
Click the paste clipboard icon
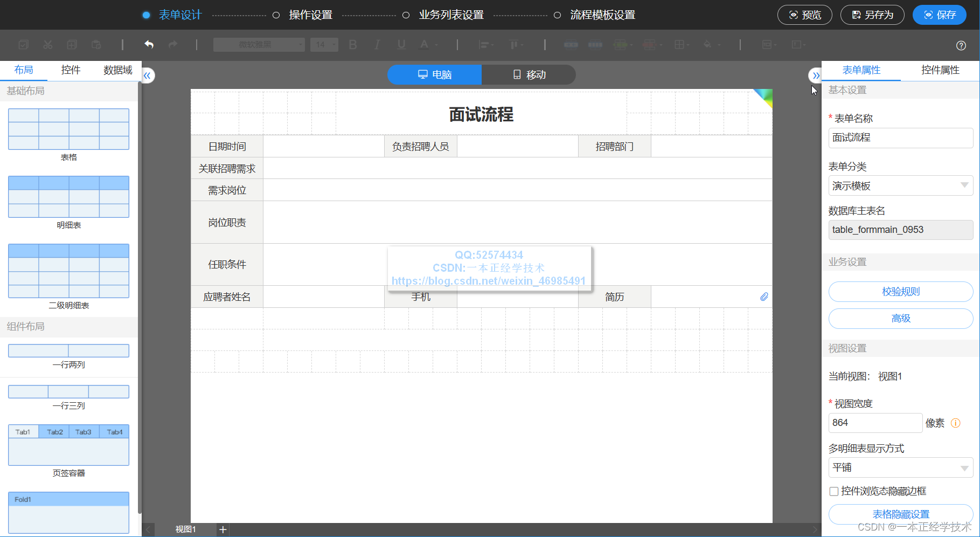click(x=96, y=45)
